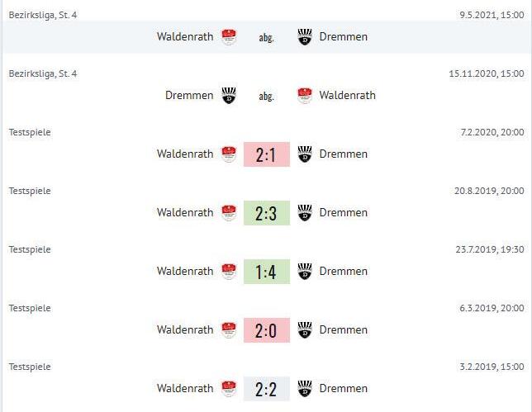This screenshot has height=412, width=532.
Task: Click Dremmen crest in 9.5.2021 match
Action: pos(305,37)
